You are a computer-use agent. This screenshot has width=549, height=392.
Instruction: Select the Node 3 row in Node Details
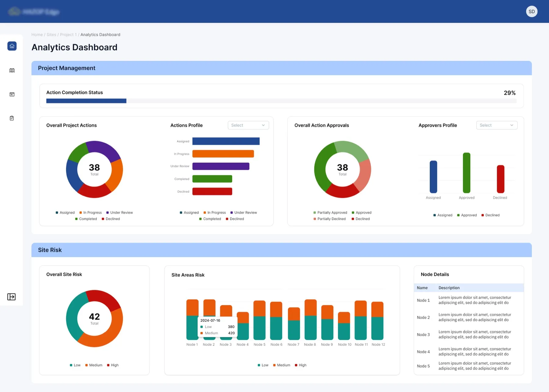(x=469, y=334)
